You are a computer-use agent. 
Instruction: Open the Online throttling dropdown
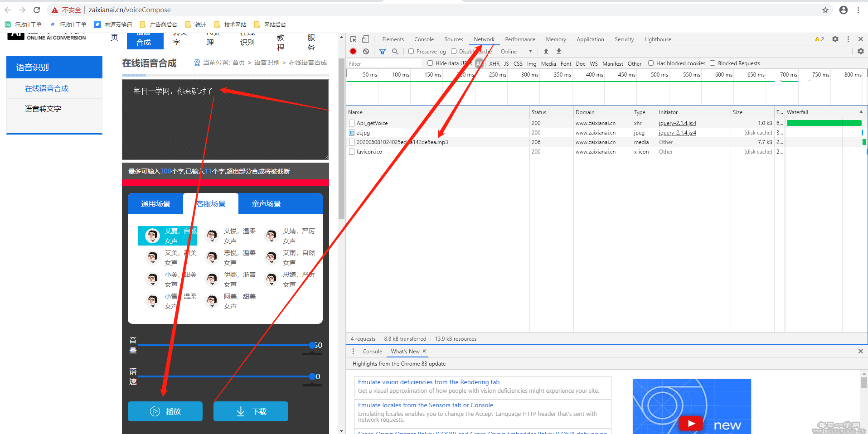point(517,52)
